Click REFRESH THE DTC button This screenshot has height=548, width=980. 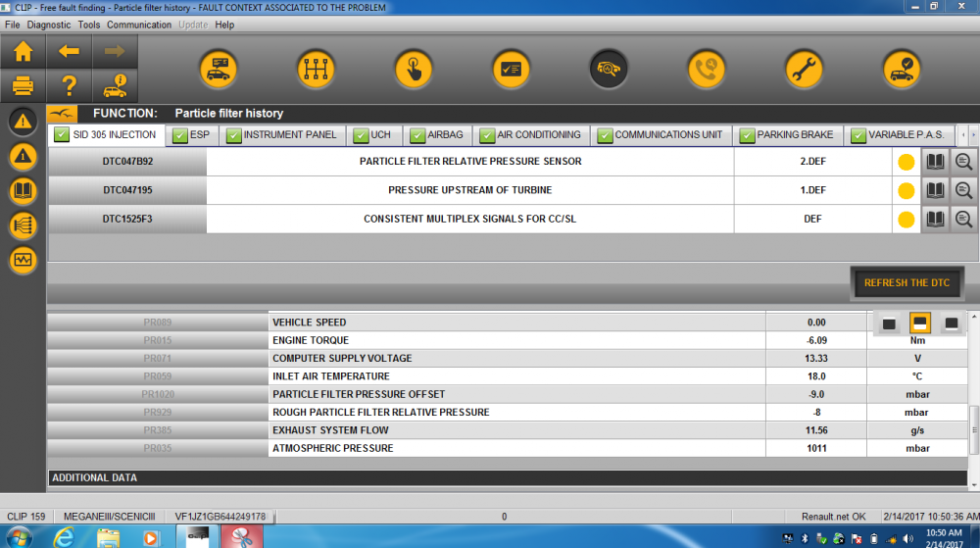tap(906, 283)
